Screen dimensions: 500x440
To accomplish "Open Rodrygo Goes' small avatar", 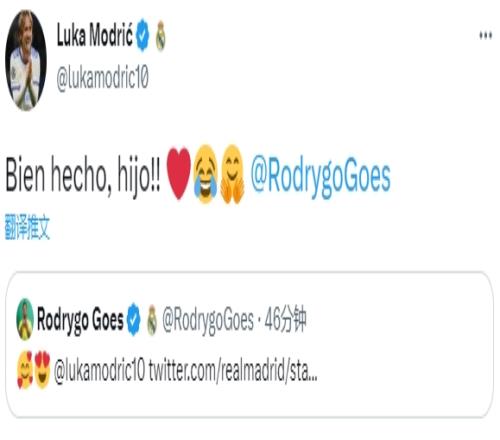I will point(25,319).
